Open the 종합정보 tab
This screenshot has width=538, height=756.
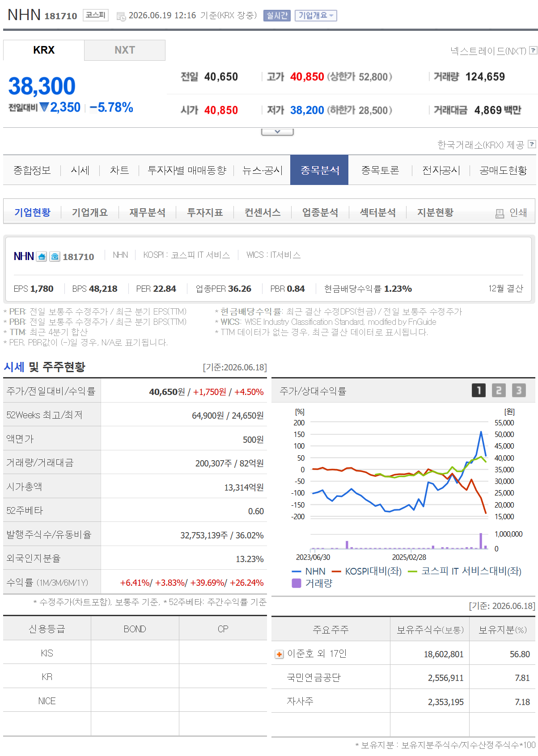[x=32, y=170]
